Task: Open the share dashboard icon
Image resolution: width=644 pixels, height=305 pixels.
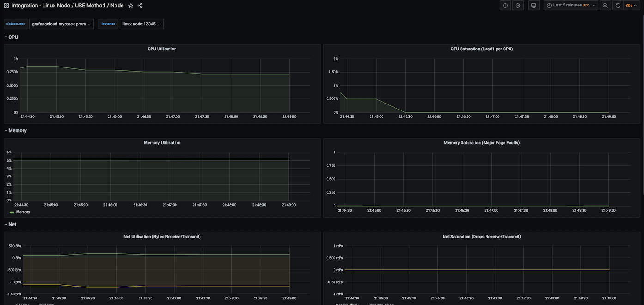Action: click(140, 6)
